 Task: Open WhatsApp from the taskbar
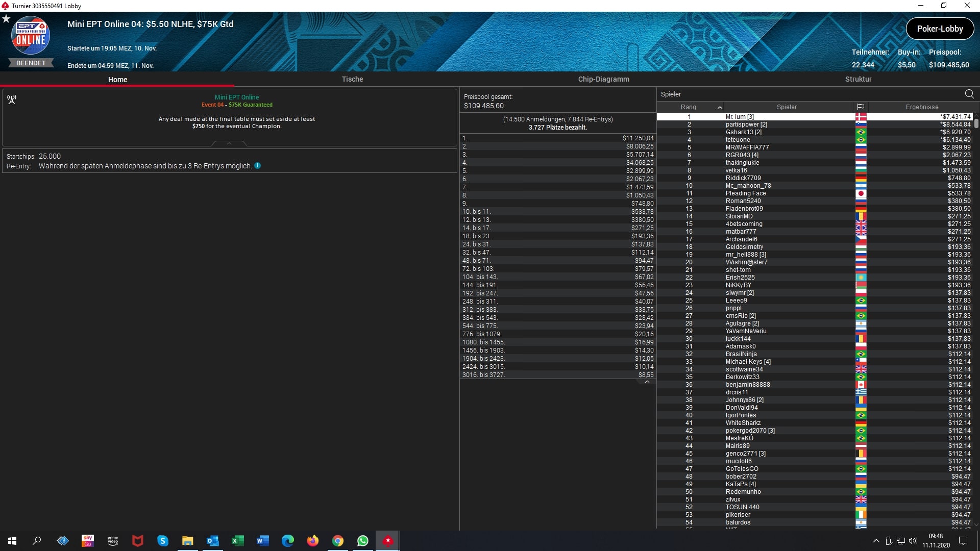(x=362, y=541)
